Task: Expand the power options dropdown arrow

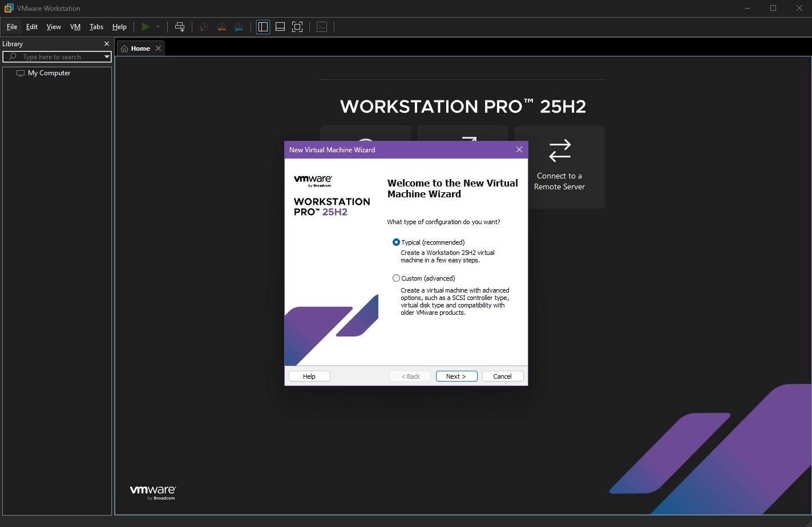Action: [158, 27]
